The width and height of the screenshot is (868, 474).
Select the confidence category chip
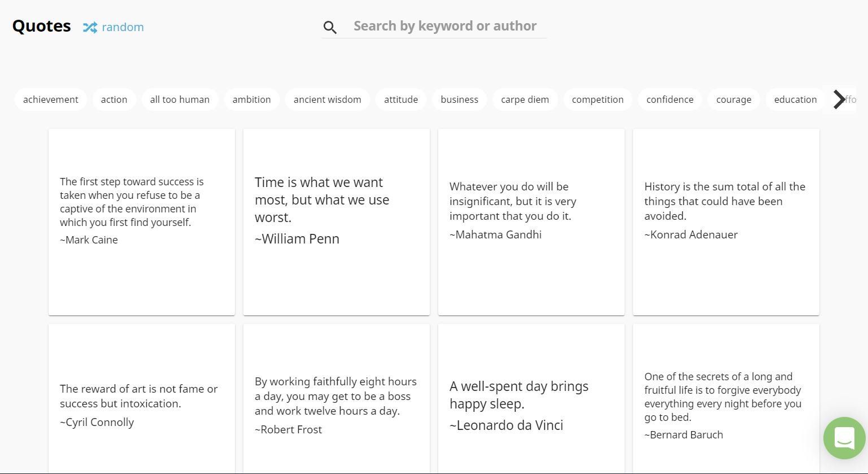pyautogui.click(x=670, y=99)
